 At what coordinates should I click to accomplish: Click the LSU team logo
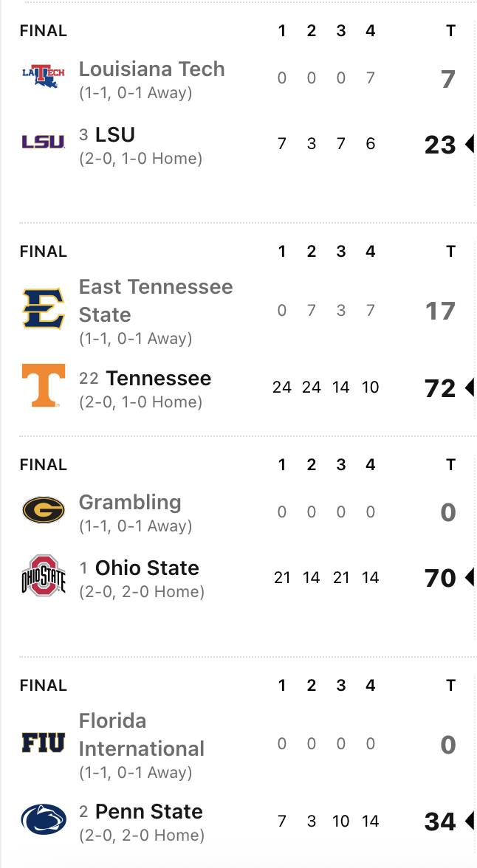click(x=43, y=142)
